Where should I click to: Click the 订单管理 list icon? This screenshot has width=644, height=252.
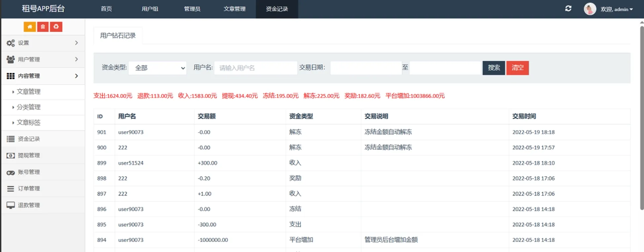point(11,189)
